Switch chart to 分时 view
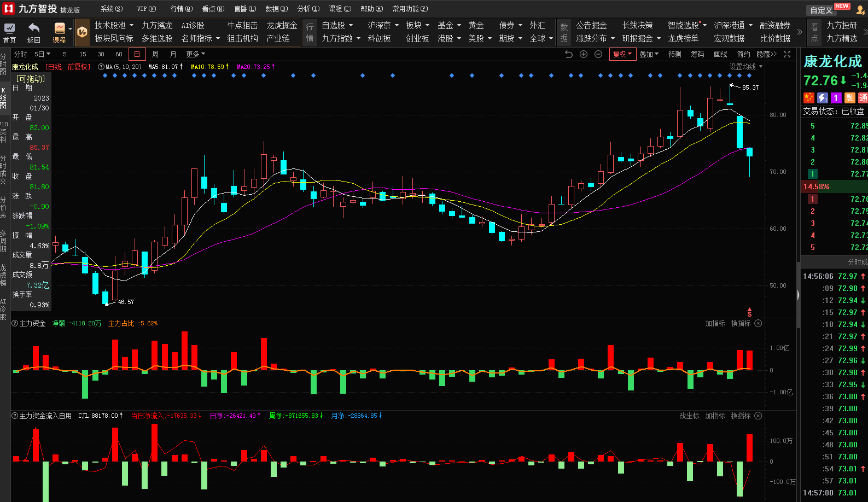Image resolution: width=868 pixels, height=502 pixels. [x=21, y=54]
